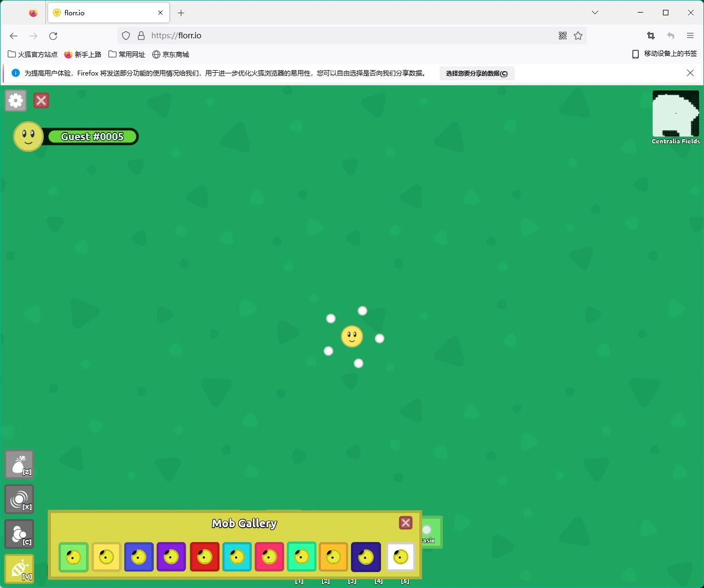Click the yellow bee Mob Gallery icon [V]
Image resolution: width=704 pixels, height=588 pixels.
coord(19,568)
